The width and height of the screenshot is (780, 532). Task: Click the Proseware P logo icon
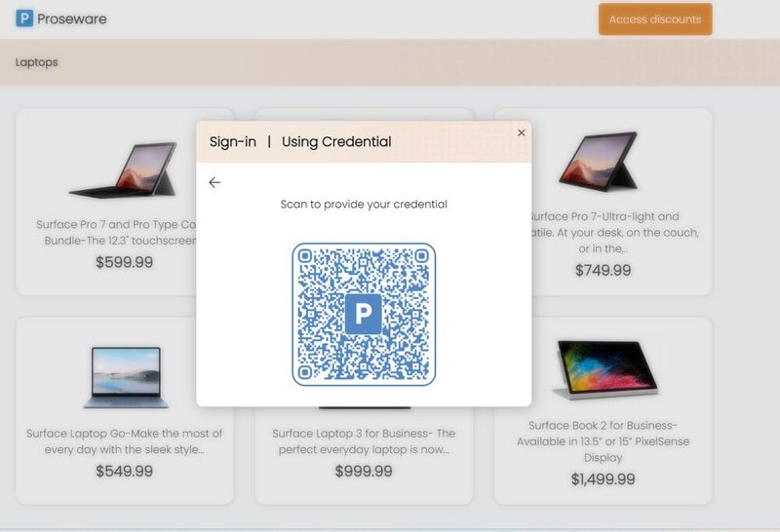coord(24,19)
